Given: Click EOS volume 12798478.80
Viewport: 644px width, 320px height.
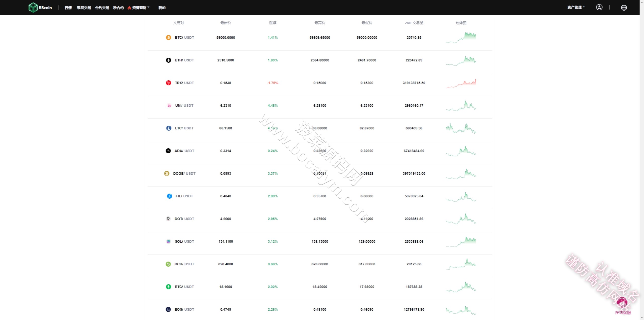Looking at the screenshot, I should tap(414, 309).
